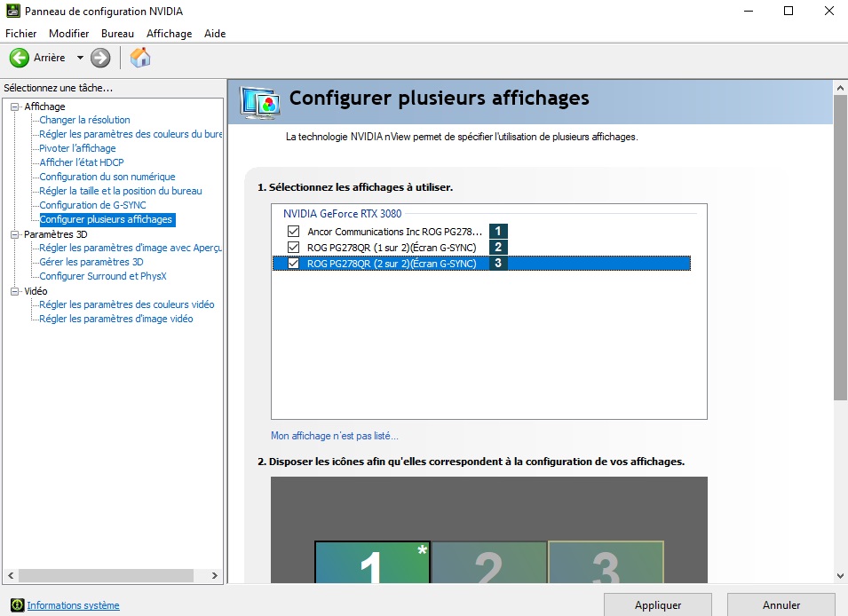Screen dimensions: 848x616
Task: Open Pivoter l'affichage task
Action: click(x=77, y=148)
